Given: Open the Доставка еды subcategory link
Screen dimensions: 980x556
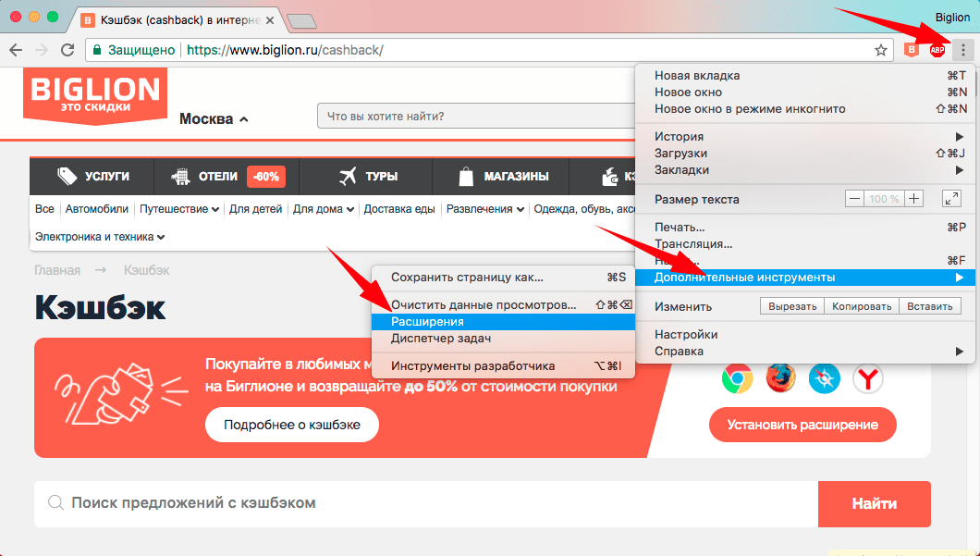Looking at the screenshot, I should tap(399, 209).
